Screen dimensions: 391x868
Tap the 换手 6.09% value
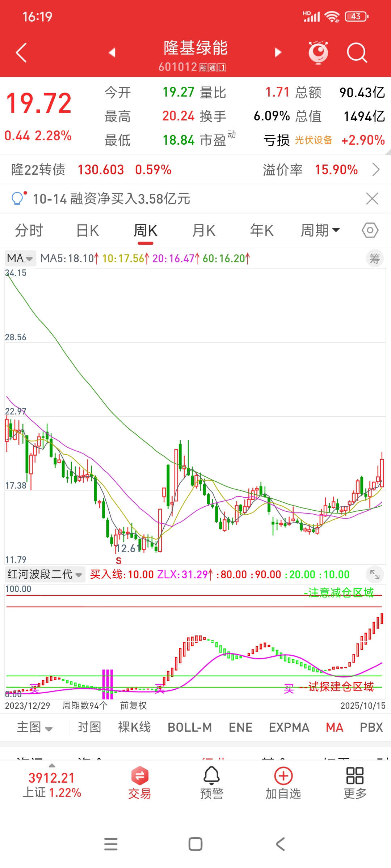272,116
